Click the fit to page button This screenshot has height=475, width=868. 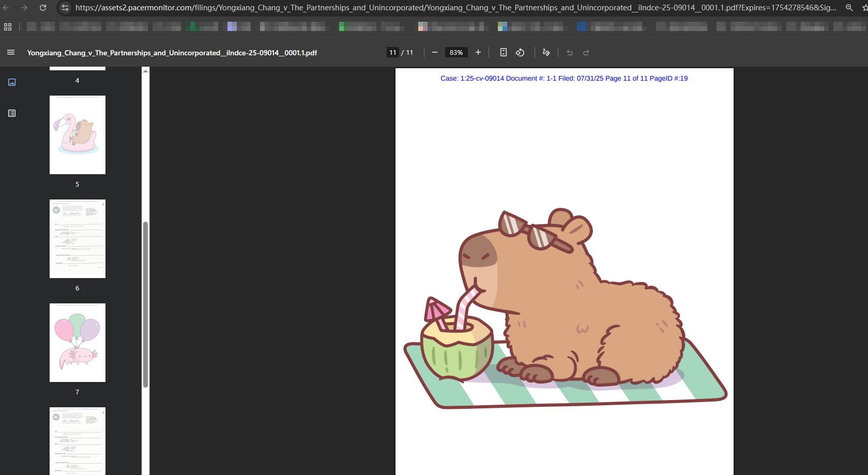(x=504, y=52)
